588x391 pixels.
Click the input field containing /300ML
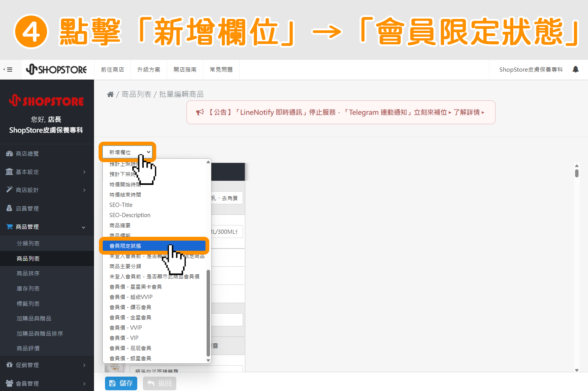(227, 232)
